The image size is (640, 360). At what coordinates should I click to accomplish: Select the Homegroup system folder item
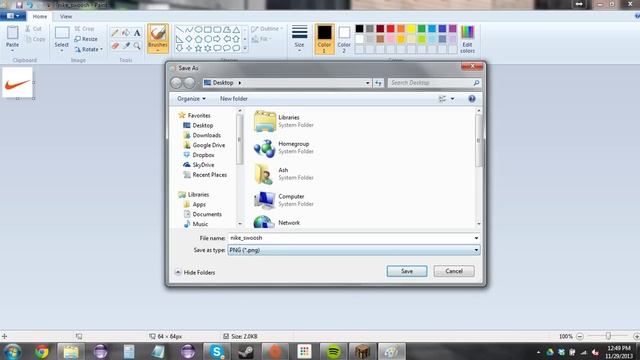(x=284, y=148)
